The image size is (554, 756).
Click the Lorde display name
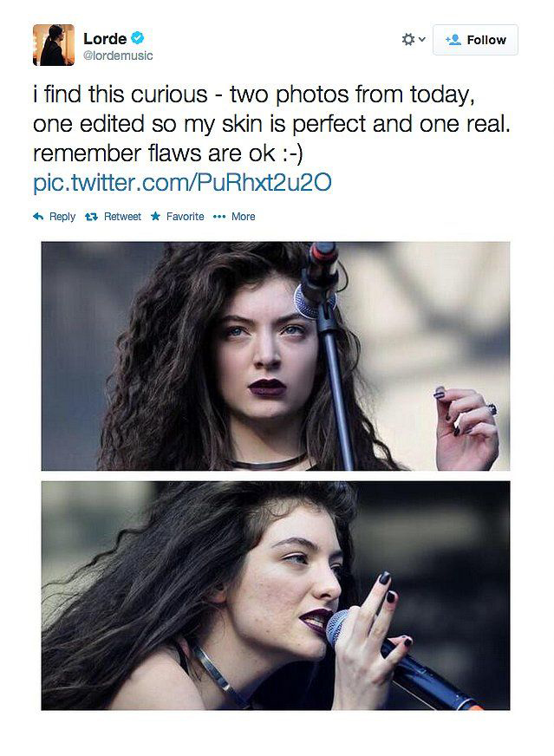pyautogui.click(x=105, y=38)
